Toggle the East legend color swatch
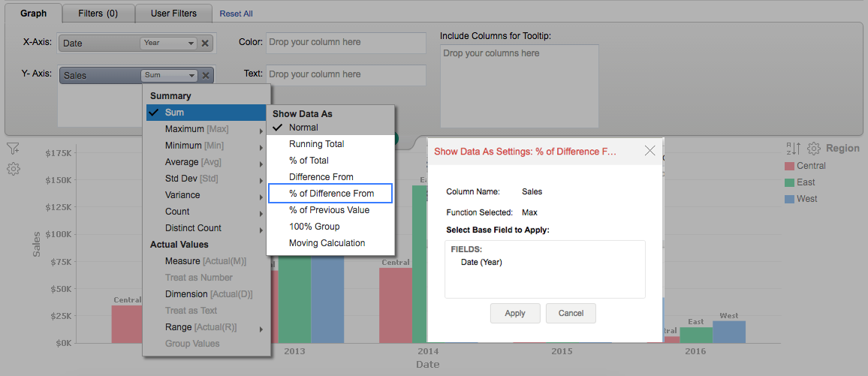Viewport: 868px width, 376px height. 789,182
